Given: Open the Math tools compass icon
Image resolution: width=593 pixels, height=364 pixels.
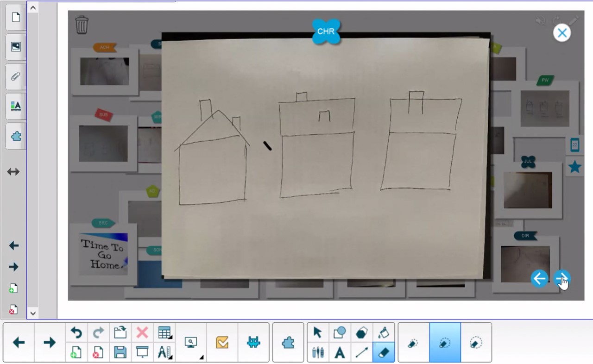Looking at the screenshot, I should tap(165, 353).
